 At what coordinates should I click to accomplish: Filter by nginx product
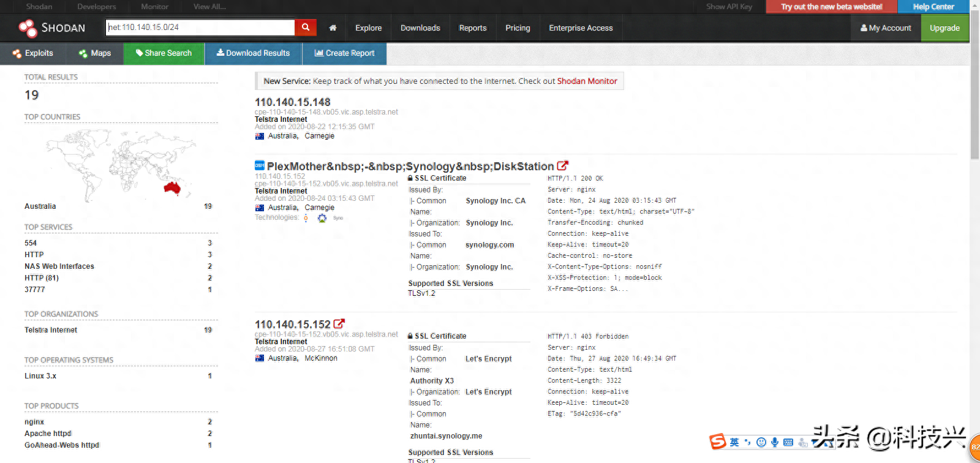[34, 422]
